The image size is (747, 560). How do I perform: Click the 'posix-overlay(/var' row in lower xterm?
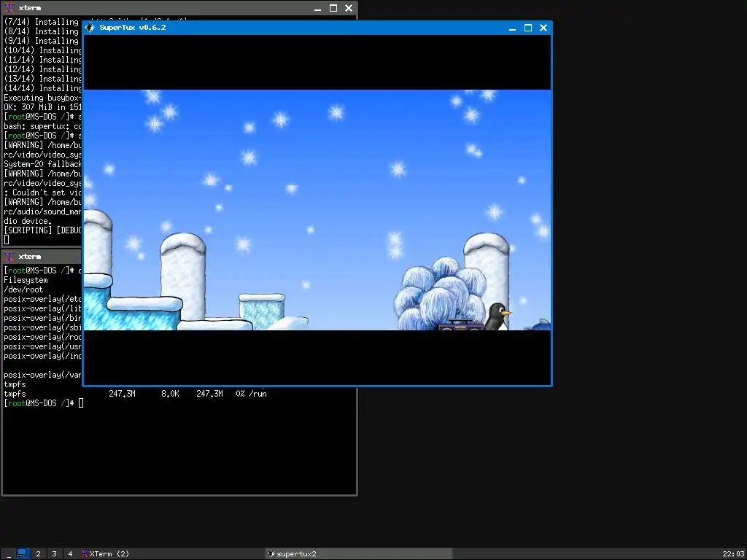pos(43,376)
